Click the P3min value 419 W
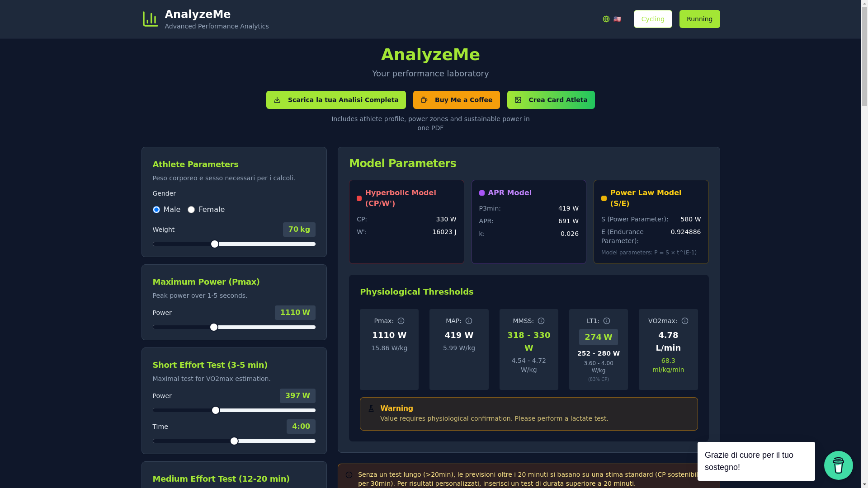The width and height of the screenshot is (868, 488). [x=568, y=208]
